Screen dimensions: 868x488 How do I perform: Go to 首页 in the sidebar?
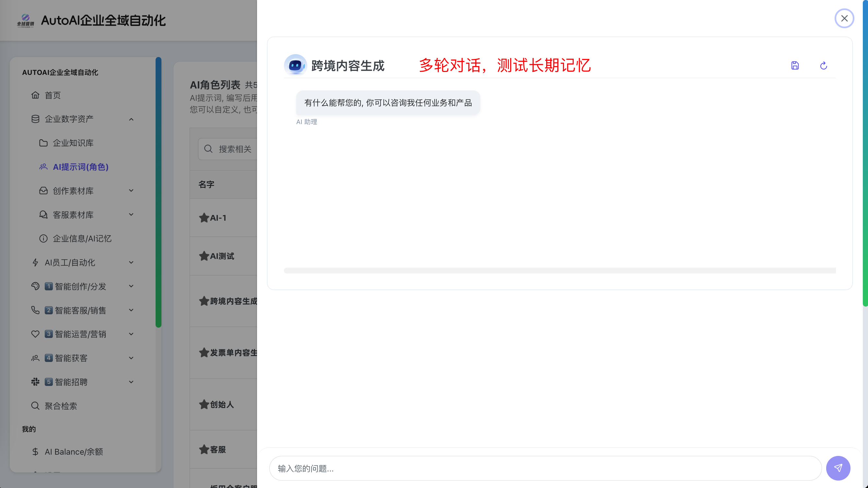[53, 95]
